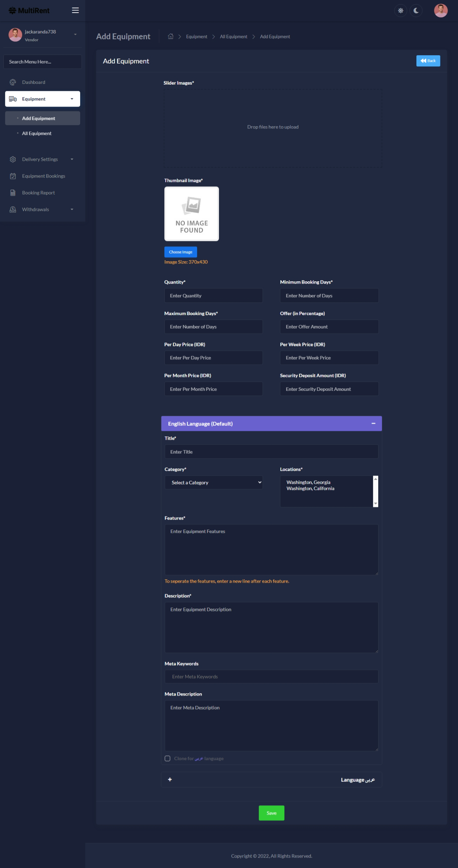The image size is (458, 868).
Task: Open the All Equipment menu item
Action: pyautogui.click(x=37, y=134)
